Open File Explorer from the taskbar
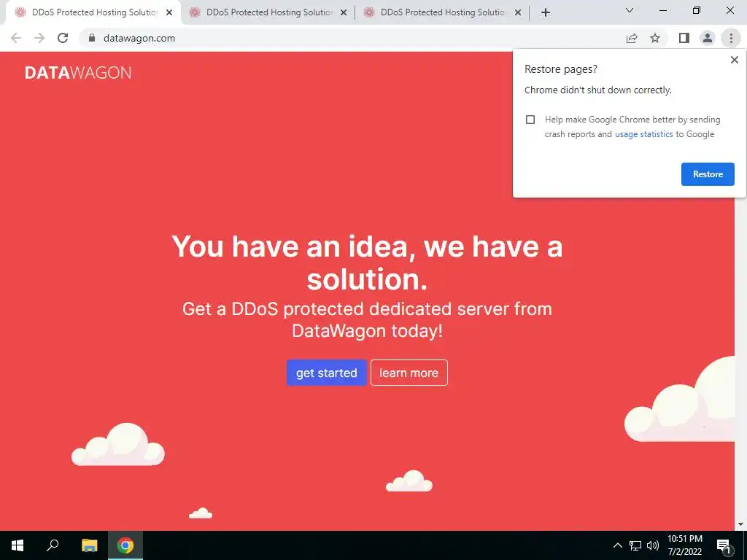Screen dimensions: 747x560 [89, 545]
